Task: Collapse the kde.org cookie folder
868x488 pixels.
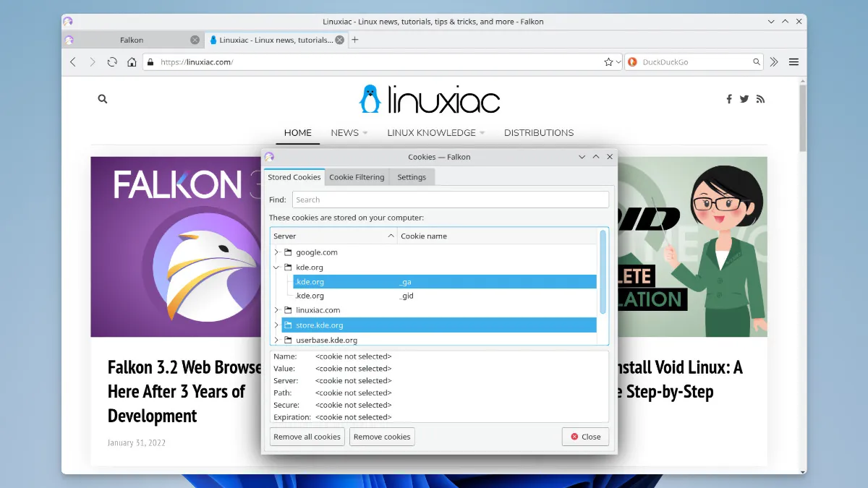Action: pyautogui.click(x=276, y=267)
